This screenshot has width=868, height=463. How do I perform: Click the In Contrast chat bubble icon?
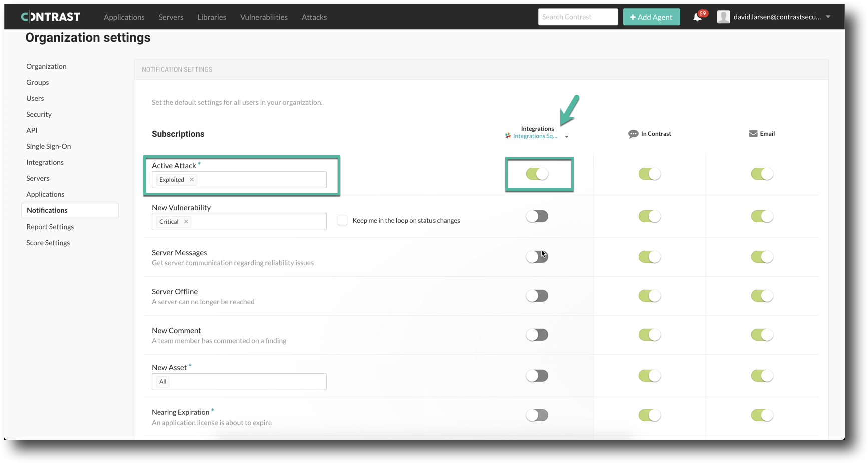633,134
